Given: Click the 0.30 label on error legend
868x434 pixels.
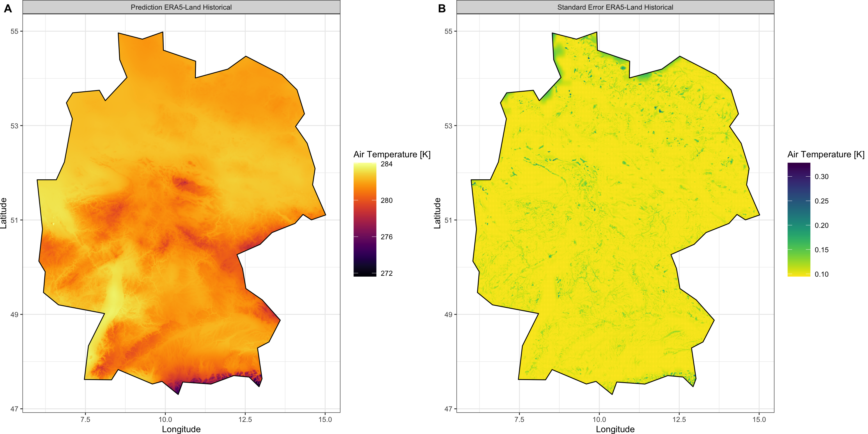Looking at the screenshot, I should [822, 177].
